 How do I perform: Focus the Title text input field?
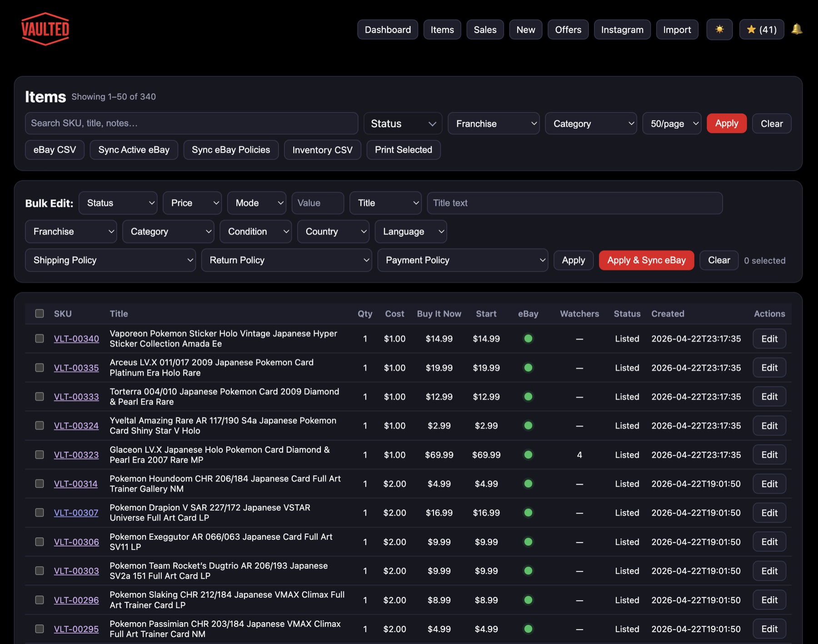(574, 203)
